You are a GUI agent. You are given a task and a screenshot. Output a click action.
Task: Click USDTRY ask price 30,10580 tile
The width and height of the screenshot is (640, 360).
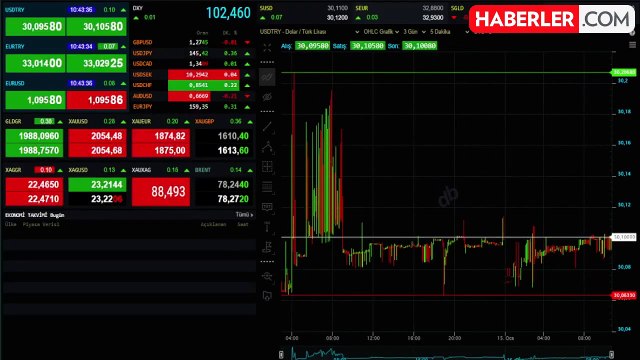pyautogui.click(x=96, y=27)
